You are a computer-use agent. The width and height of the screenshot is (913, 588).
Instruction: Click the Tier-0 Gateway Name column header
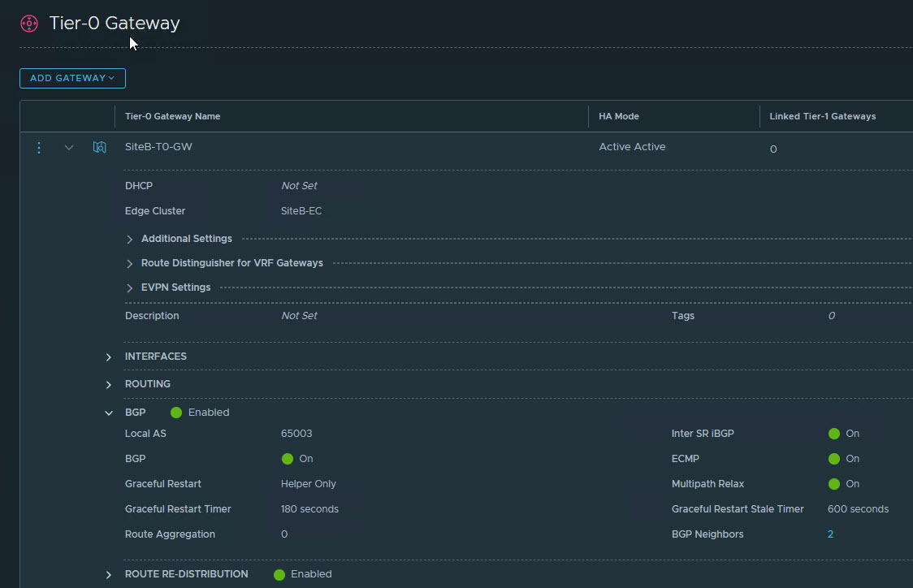click(172, 116)
